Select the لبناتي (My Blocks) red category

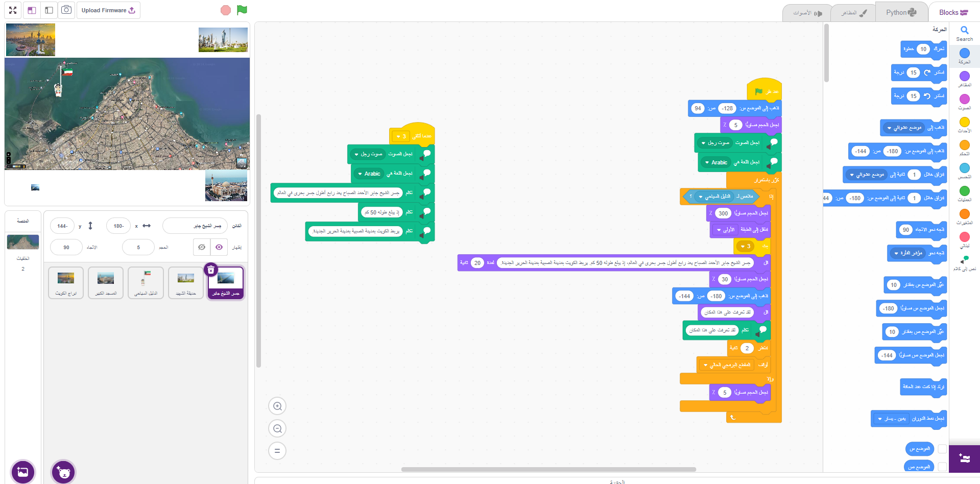[964, 240]
